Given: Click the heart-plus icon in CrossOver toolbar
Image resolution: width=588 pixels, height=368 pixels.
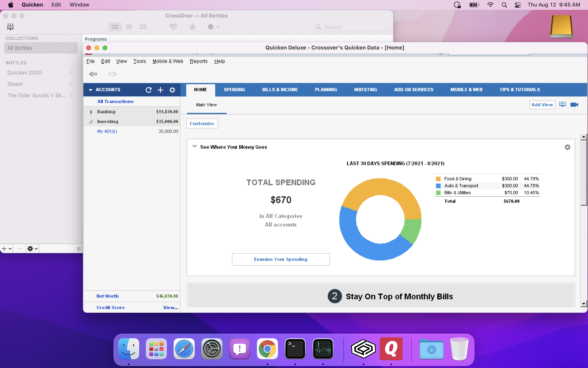Looking at the screenshot, I should coord(173,27).
